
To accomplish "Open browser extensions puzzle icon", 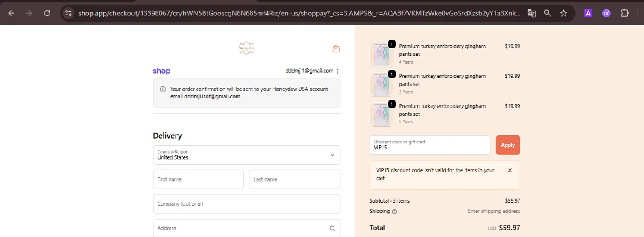I will pos(625,13).
